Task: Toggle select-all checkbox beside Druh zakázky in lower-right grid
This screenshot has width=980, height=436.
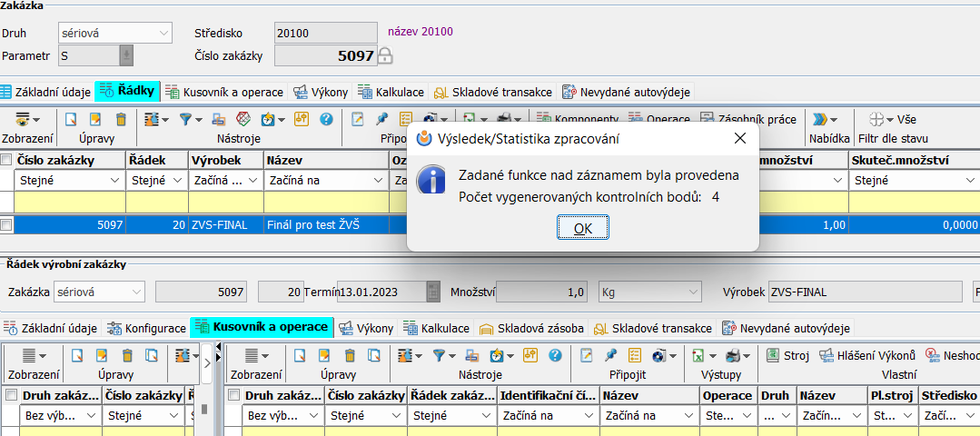Action: (234, 396)
